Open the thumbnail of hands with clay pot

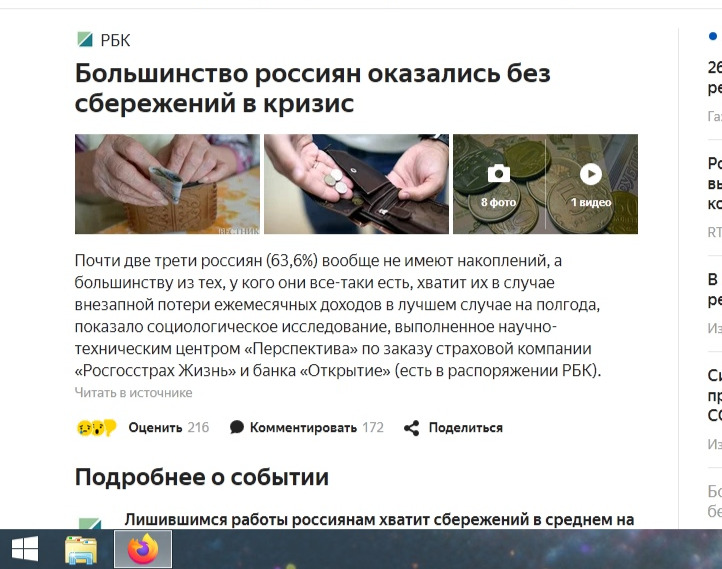[167, 184]
